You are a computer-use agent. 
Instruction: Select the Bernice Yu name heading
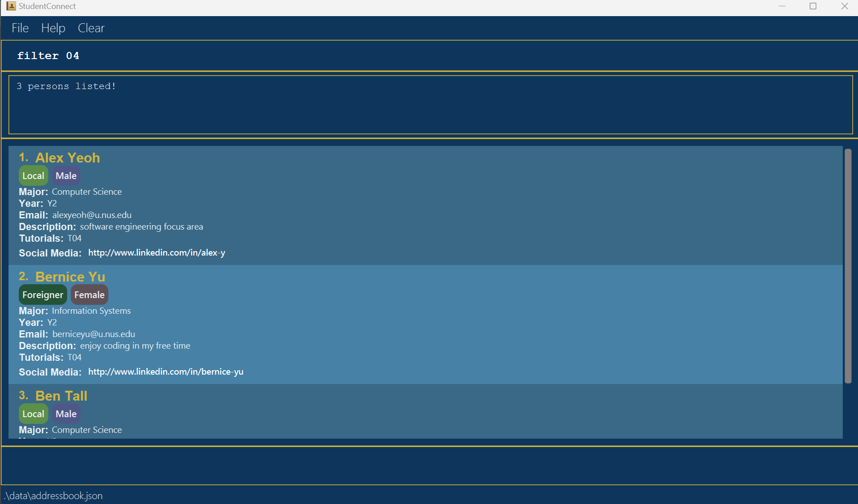pyautogui.click(x=70, y=277)
